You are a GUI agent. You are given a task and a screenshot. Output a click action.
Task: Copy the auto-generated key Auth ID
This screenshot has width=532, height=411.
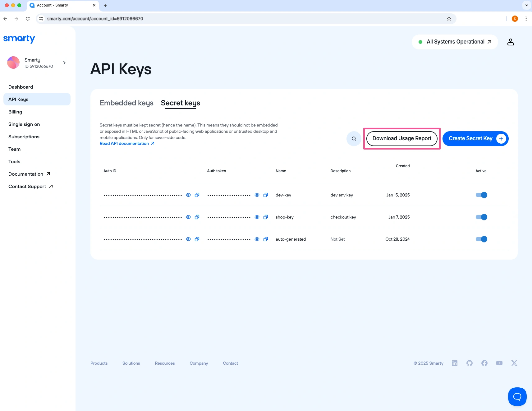pos(197,239)
